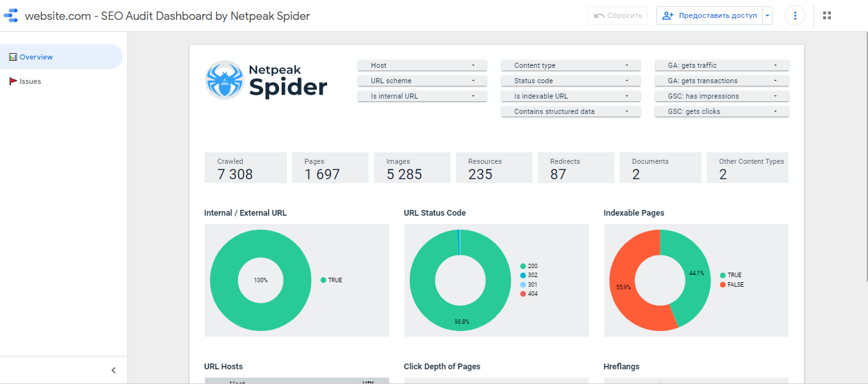Click the Redirects 87 scorecard
This screenshot has height=384, width=868.
(x=576, y=168)
